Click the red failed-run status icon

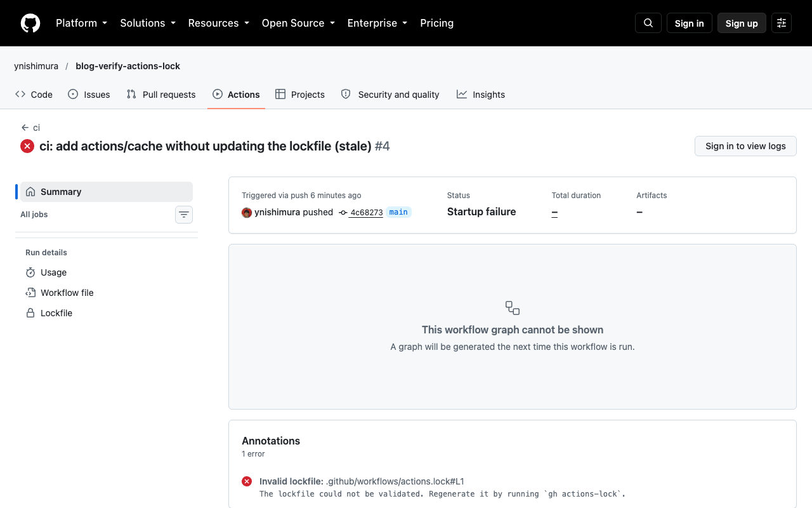[27, 146]
